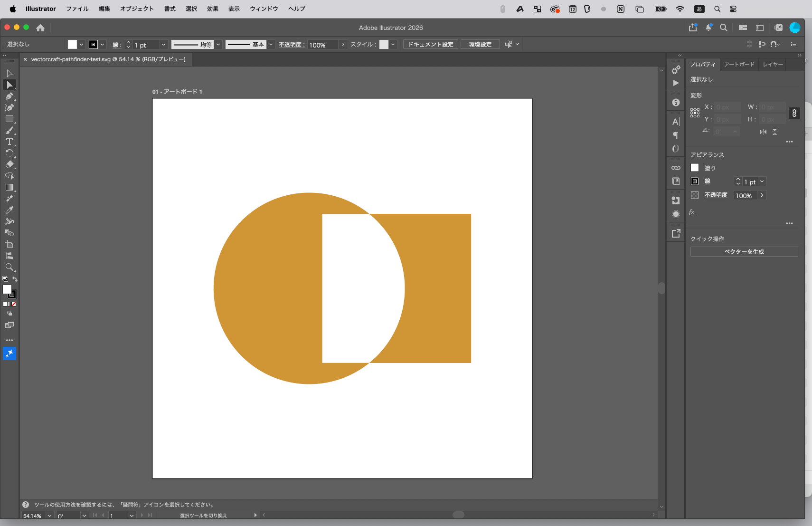Open the 基本 brush definition dropdown

271,44
